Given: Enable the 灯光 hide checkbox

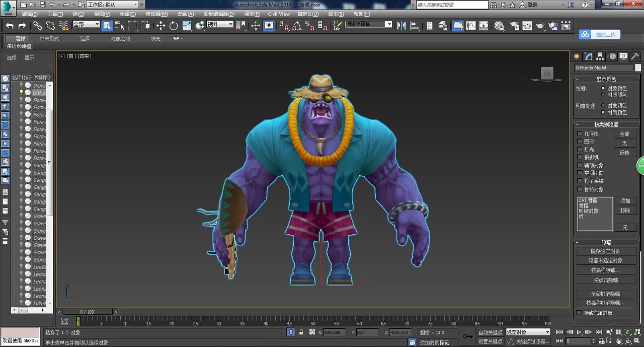Looking at the screenshot, I should point(580,150).
